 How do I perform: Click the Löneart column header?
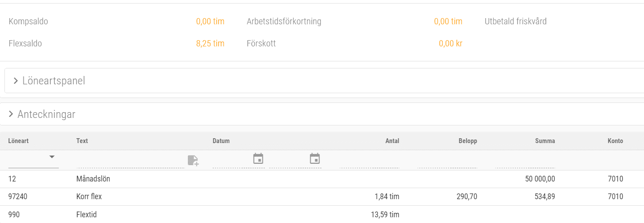pos(18,141)
